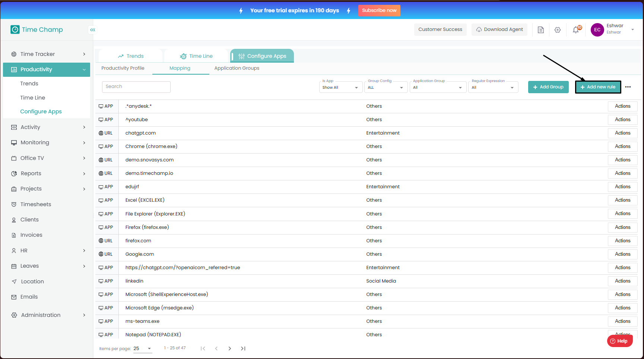Click Entertainment group for edujrf
Screen dimensions: 644x359
pyautogui.click(x=383, y=187)
